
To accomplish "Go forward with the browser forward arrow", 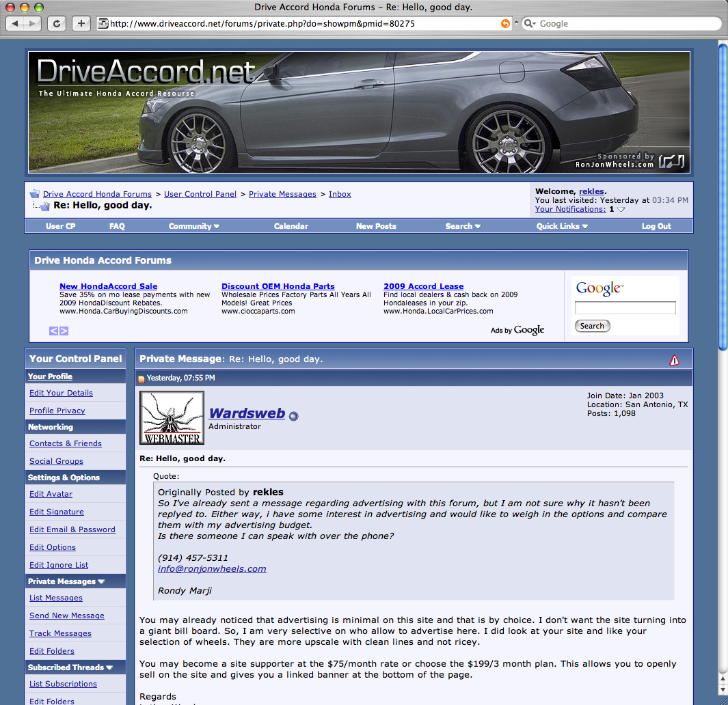I will click(x=33, y=23).
